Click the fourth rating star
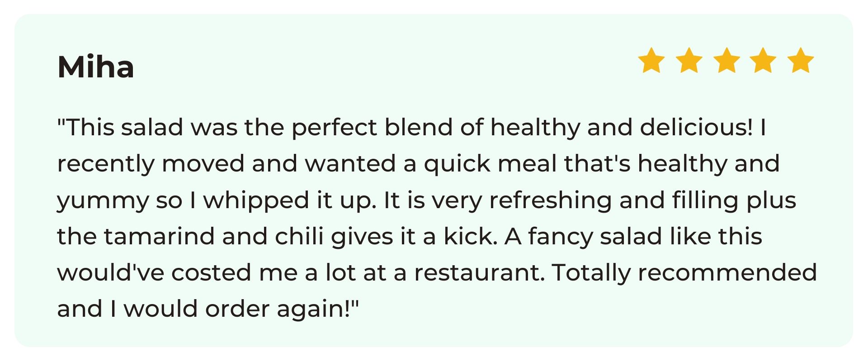 click(763, 60)
